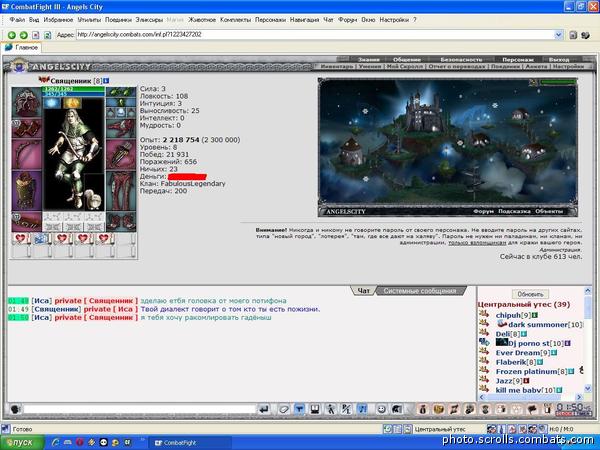
Task: Open the Инвентарь link in game header
Action: point(337,67)
